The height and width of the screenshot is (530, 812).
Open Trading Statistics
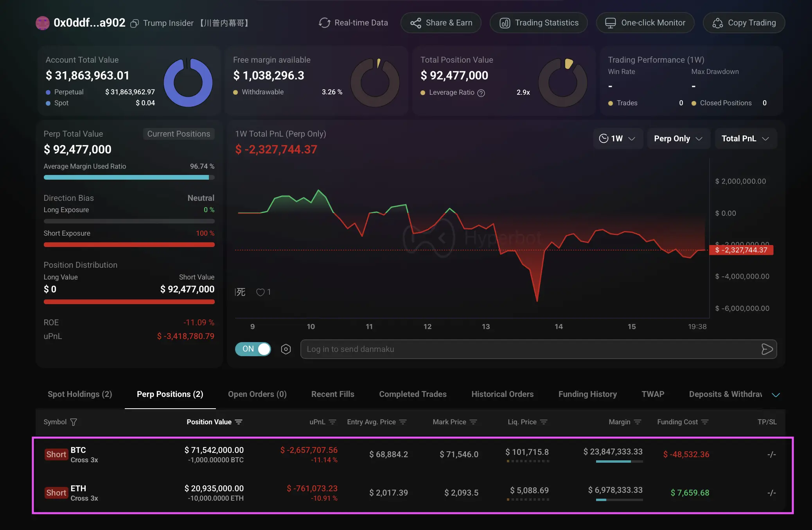point(539,23)
